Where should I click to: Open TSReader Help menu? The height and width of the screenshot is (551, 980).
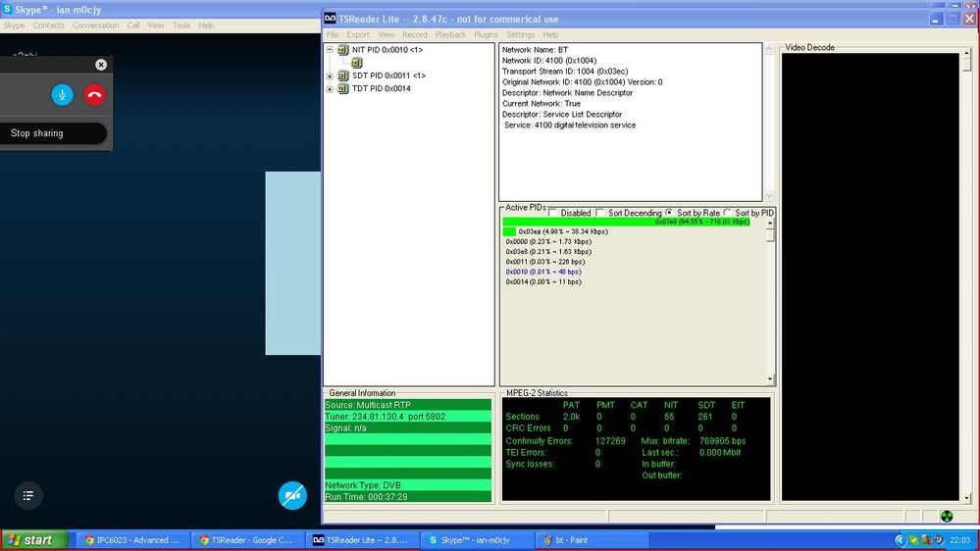click(550, 35)
